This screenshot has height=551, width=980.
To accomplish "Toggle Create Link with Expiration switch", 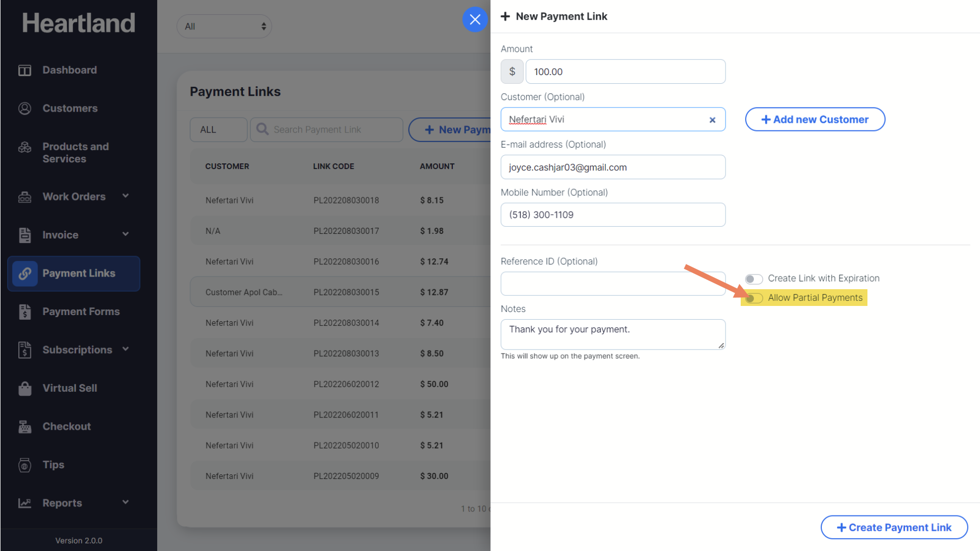I will [753, 279].
